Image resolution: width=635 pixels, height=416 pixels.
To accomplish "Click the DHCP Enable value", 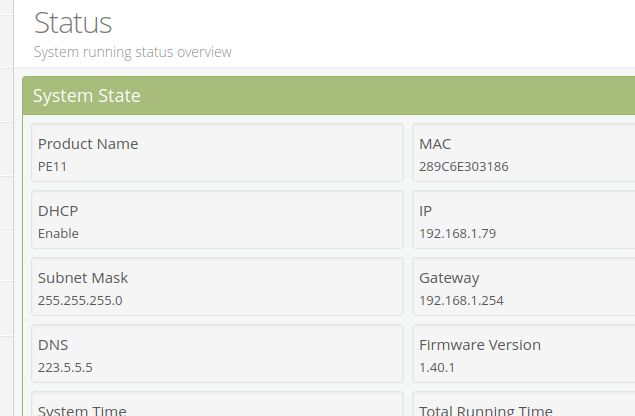I will click(58, 234).
